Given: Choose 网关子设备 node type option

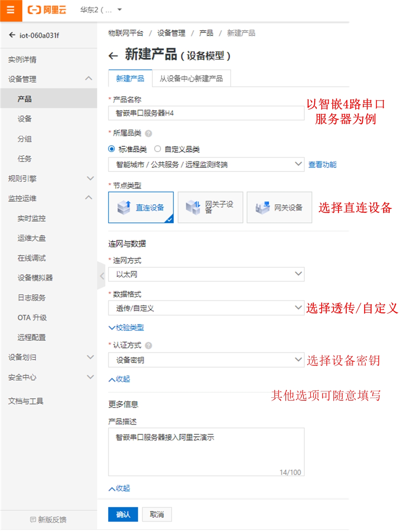Looking at the screenshot, I should point(210,208).
